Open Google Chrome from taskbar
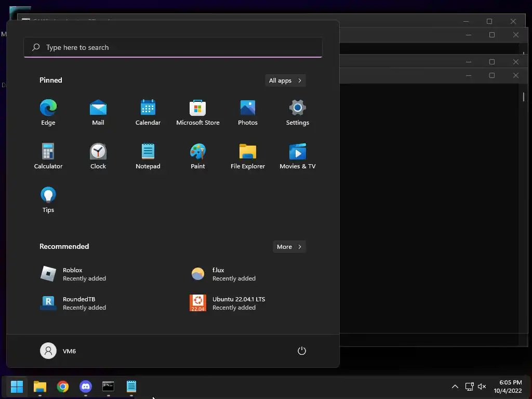The image size is (532, 399). tap(63, 387)
